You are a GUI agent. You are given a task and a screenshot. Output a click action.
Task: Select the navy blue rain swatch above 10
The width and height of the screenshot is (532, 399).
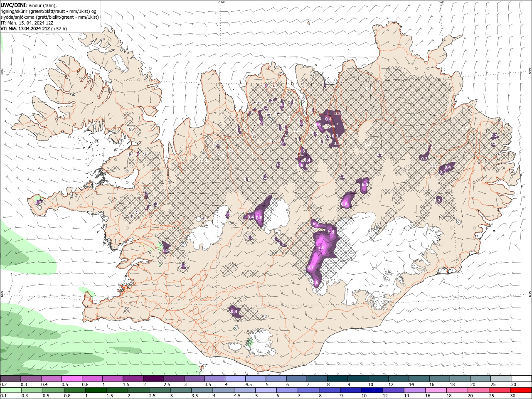click(372, 390)
